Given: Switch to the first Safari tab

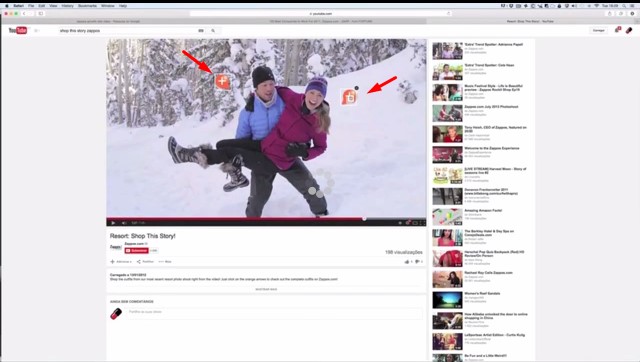Looking at the screenshot, I should [108, 21].
